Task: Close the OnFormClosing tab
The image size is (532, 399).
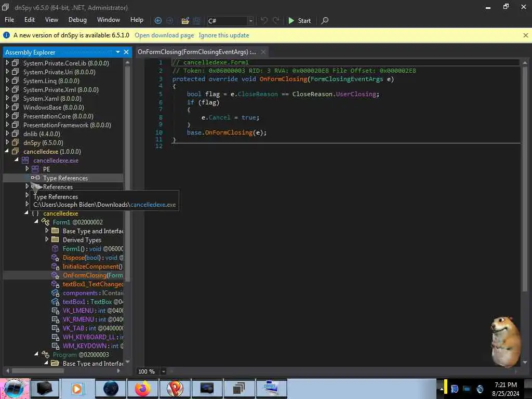Action: [263, 52]
